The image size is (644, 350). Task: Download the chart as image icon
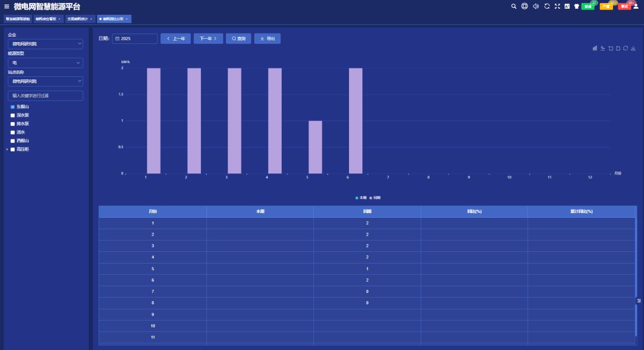pos(633,48)
